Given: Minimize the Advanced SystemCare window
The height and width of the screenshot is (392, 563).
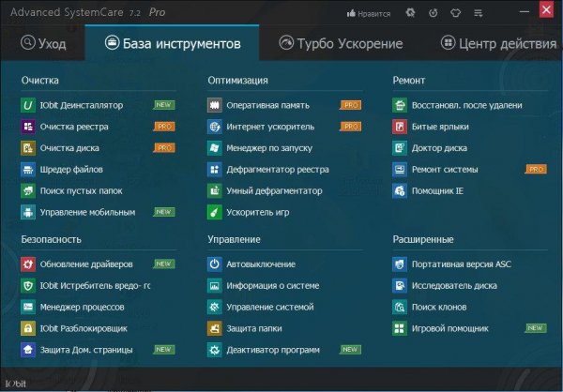Looking at the screenshot, I should [x=525, y=11].
